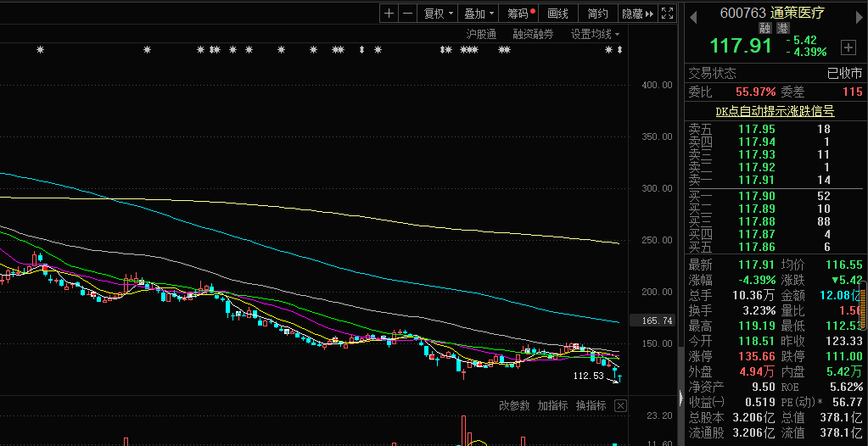Activate the 画线 drawing tool
The height and width of the screenshot is (446, 868).
tap(558, 14)
